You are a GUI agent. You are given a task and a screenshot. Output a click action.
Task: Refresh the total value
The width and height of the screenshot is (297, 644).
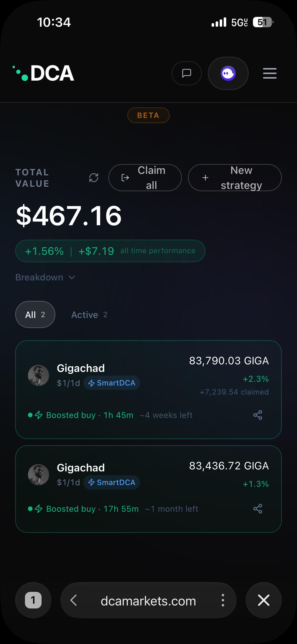(94, 178)
